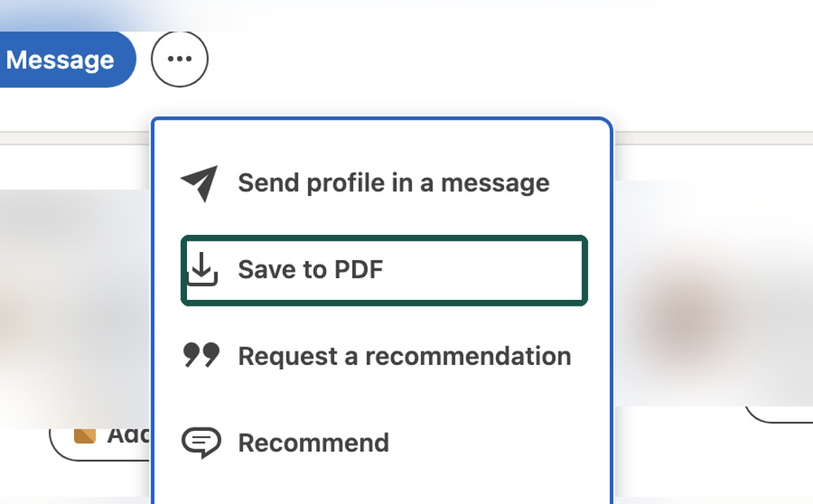Click the partially visible button at bottom right

[x=779, y=414]
